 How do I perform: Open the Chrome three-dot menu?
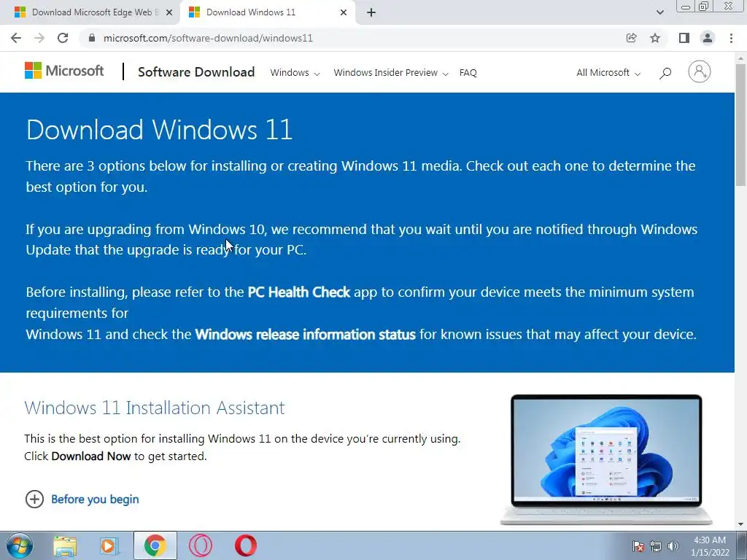coord(731,38)
